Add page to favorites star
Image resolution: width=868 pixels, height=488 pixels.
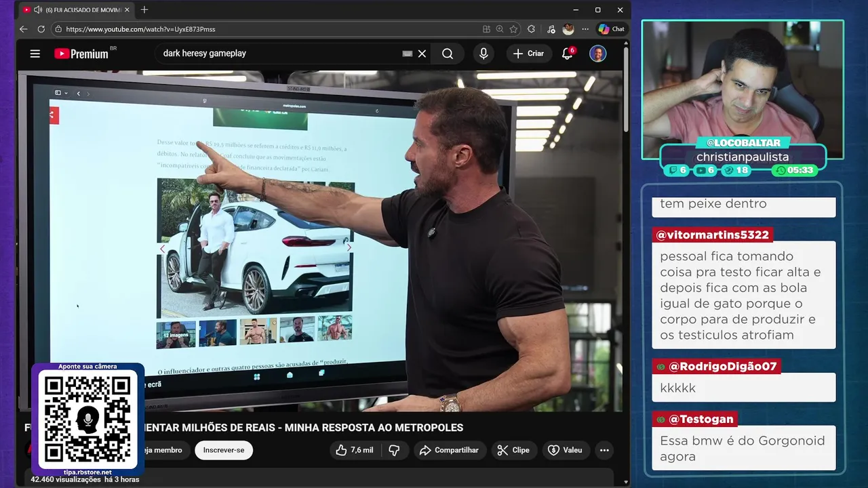pos(513,29)
